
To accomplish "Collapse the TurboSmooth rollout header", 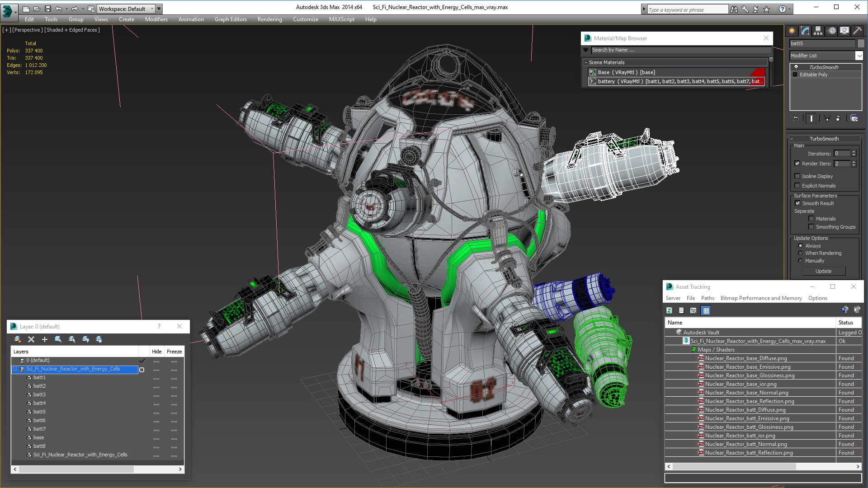I will (x=824, y=139).
